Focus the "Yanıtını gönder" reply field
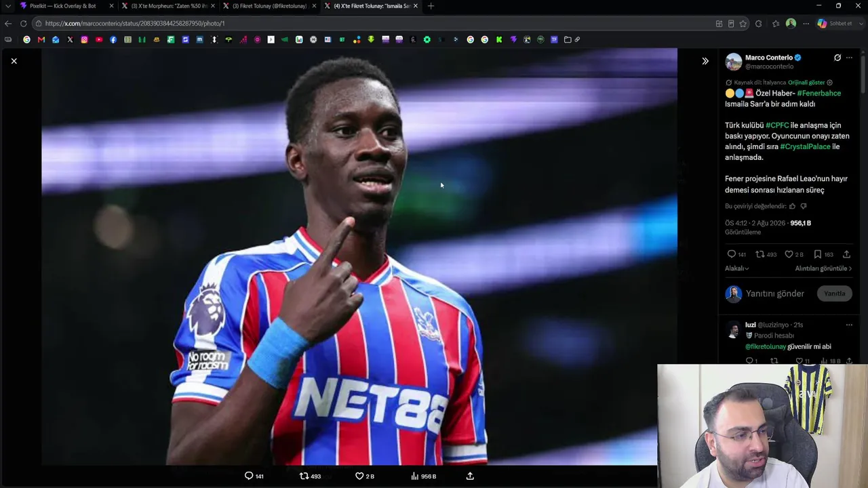 click(775, 293)
